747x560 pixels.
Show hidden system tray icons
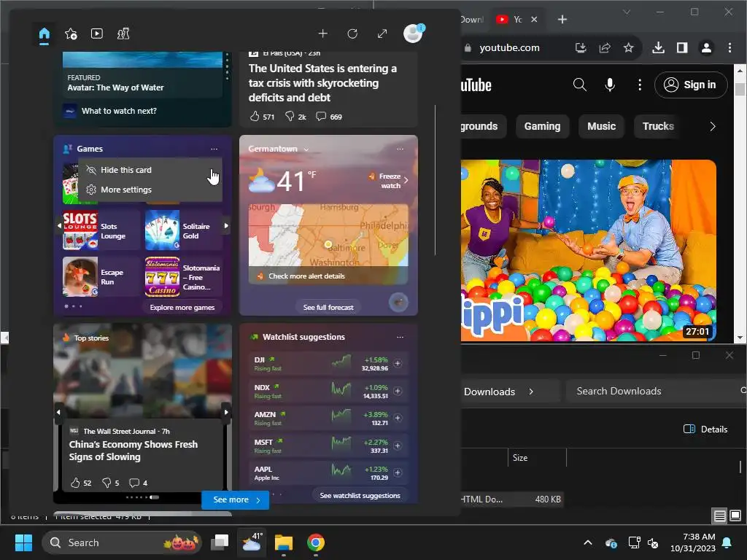click(x=588, y=542)
